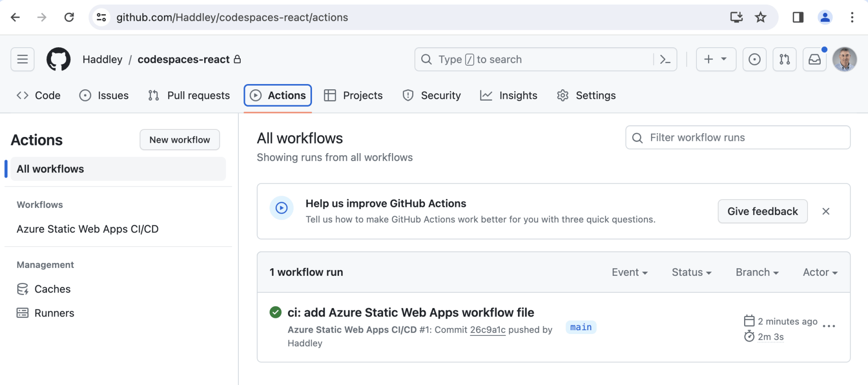This screenshot has width=868, height=385.
Task: Open the create new plus dropdown
Action: [x=715, y=60]
